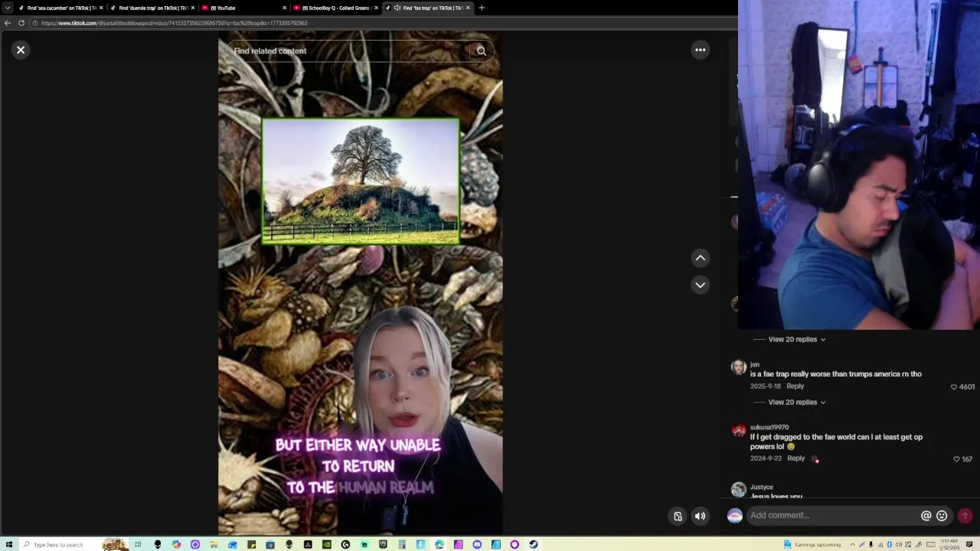Viewport: 980px width, 551px height.
Task: Close the 'sea cucumber' tab
Action: point(101,8)
